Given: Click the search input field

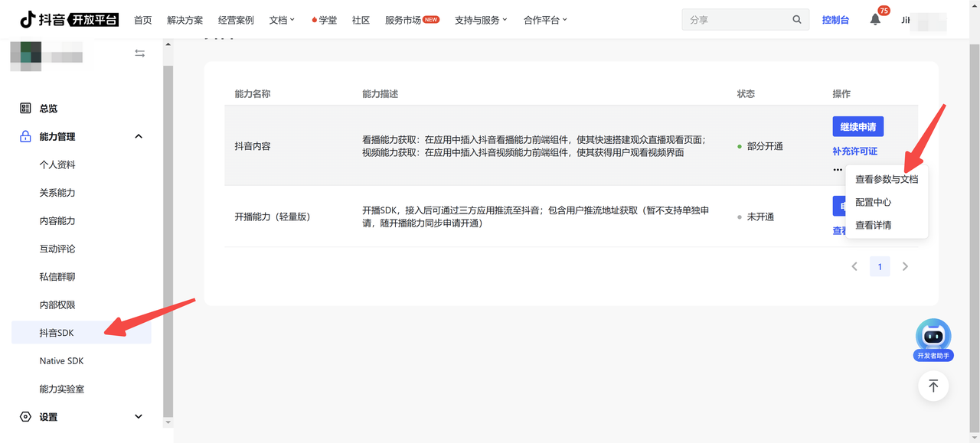Looking at the screenshot, I should tap(735, 20).
